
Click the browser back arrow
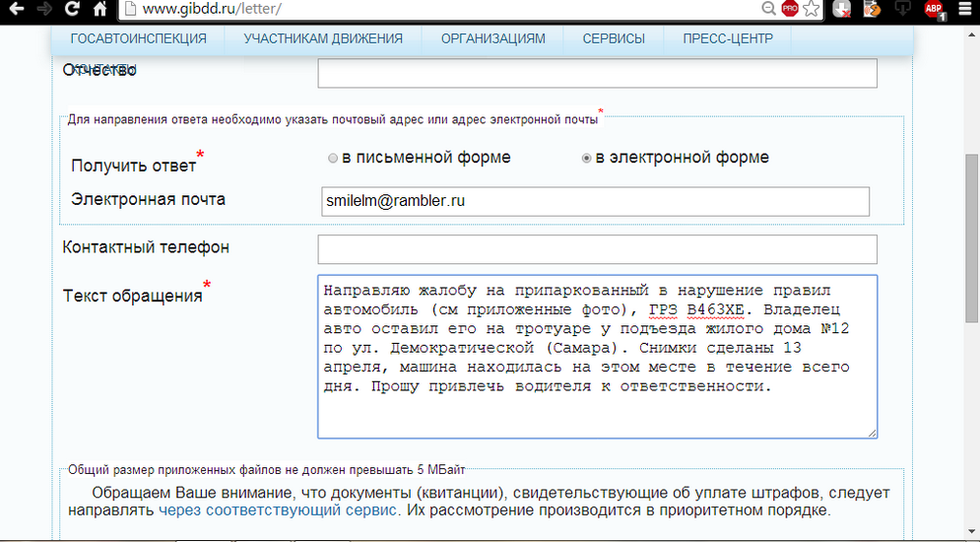point(15,10)
